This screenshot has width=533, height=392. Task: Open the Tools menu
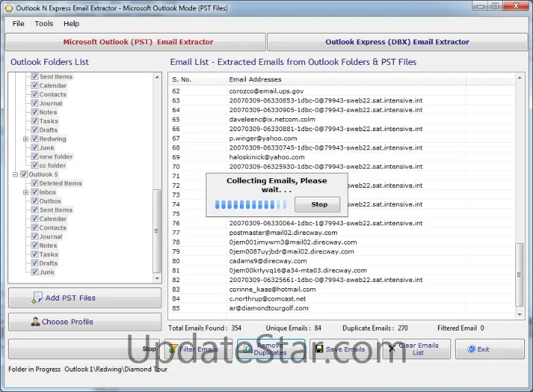[x=44, y=23]
